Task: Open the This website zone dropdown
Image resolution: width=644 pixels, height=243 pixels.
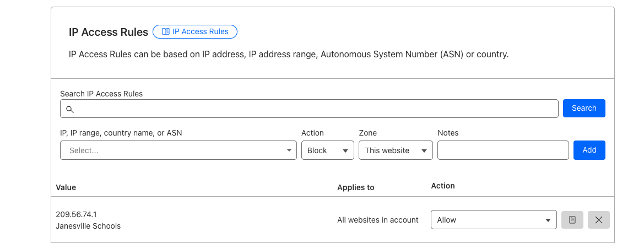Action: pyautogui.click(x=395, y=150)
